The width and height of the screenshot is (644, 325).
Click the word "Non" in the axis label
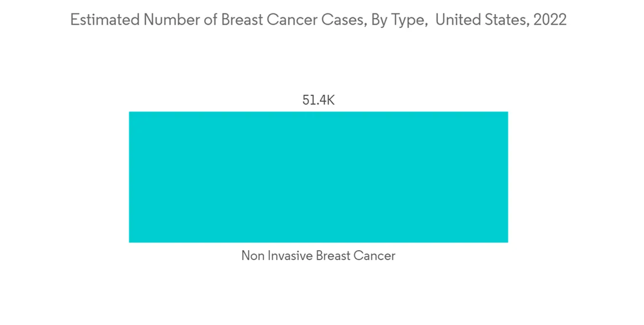(x=252, y=256)
